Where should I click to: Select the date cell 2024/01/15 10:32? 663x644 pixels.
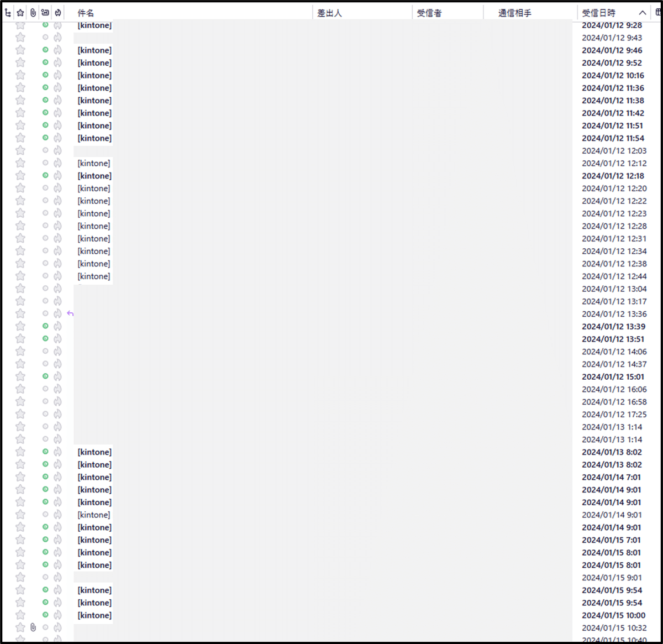click(614, 627)
